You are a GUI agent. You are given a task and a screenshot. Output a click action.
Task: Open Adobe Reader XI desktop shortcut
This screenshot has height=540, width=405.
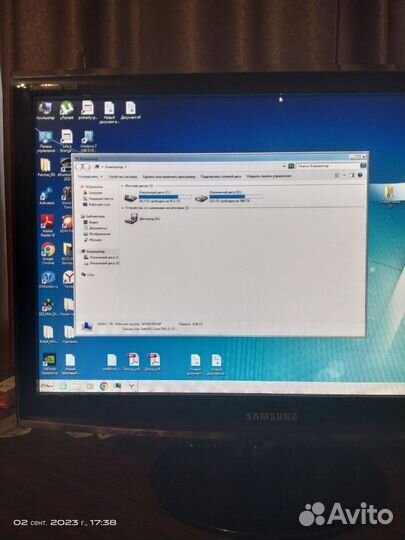coord(48,225)
